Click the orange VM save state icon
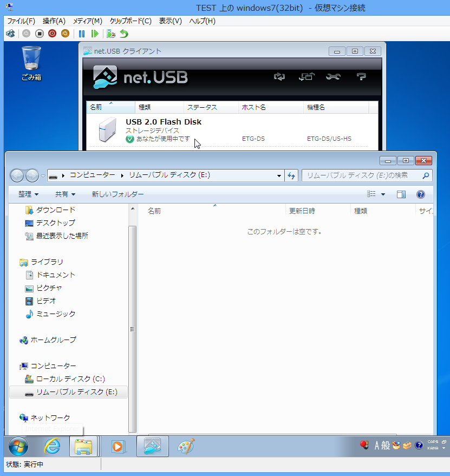Viewport: 450px width, 476px height. coord(66,34)
